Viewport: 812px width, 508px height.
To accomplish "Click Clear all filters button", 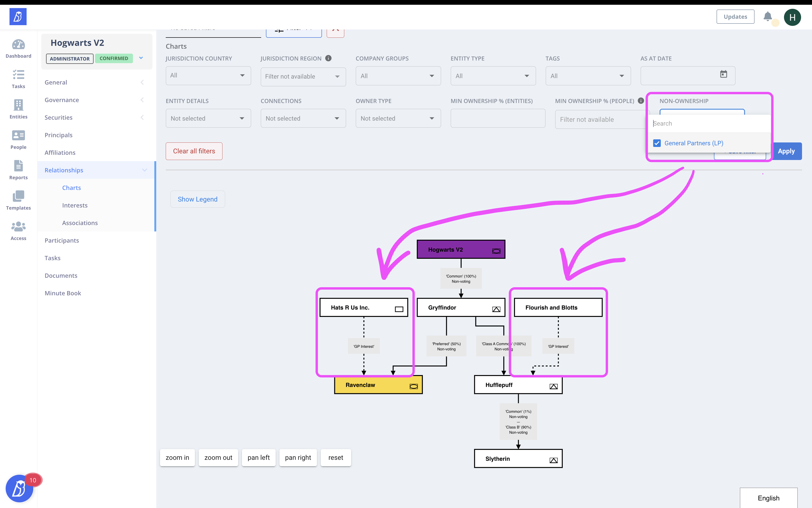I will 194,151.
